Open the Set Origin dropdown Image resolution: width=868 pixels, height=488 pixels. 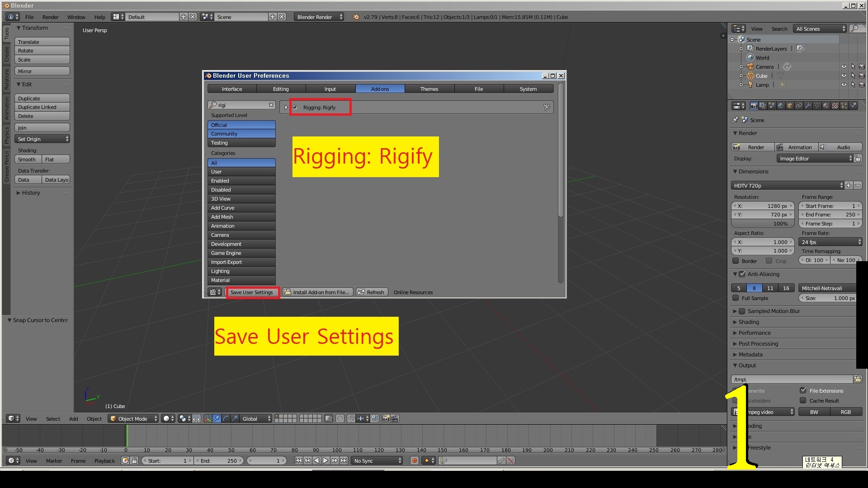pos(42,139)
